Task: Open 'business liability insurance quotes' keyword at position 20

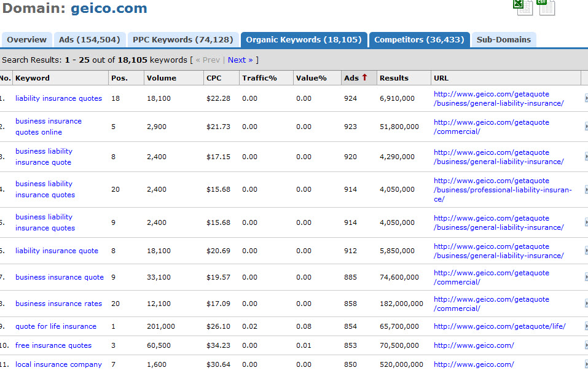Action: click(45, 189)
